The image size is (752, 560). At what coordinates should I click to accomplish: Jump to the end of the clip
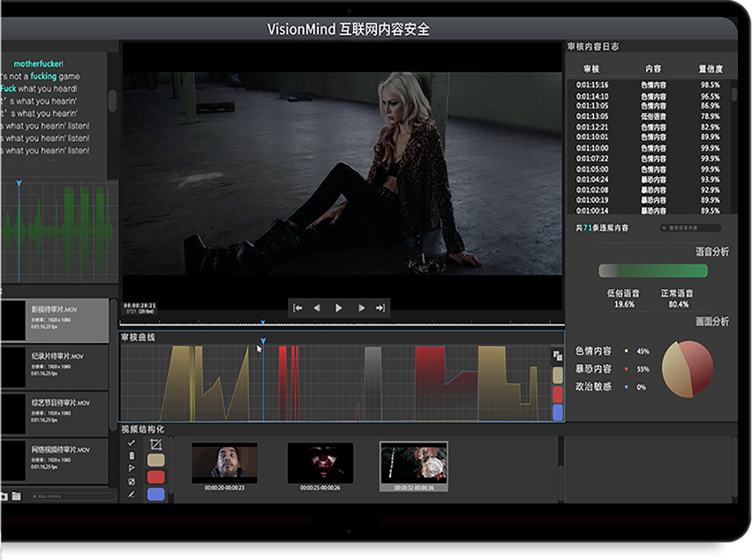pos(380,308)
